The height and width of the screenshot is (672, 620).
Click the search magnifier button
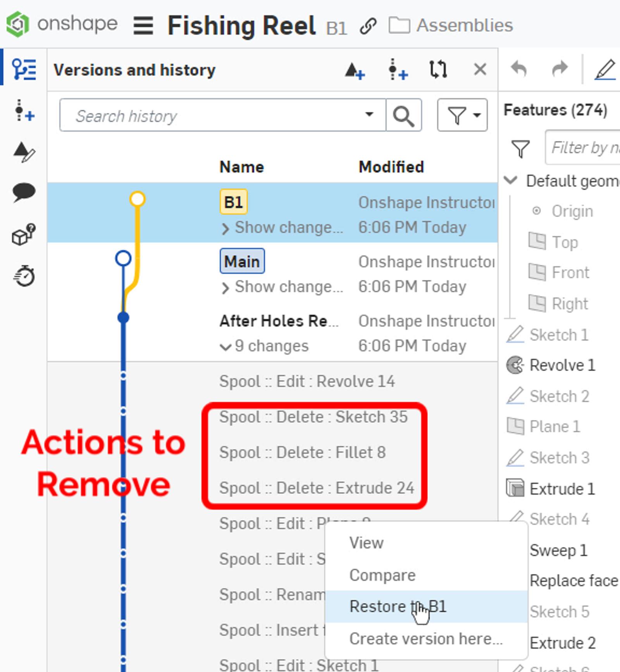[x=403, y=116]
